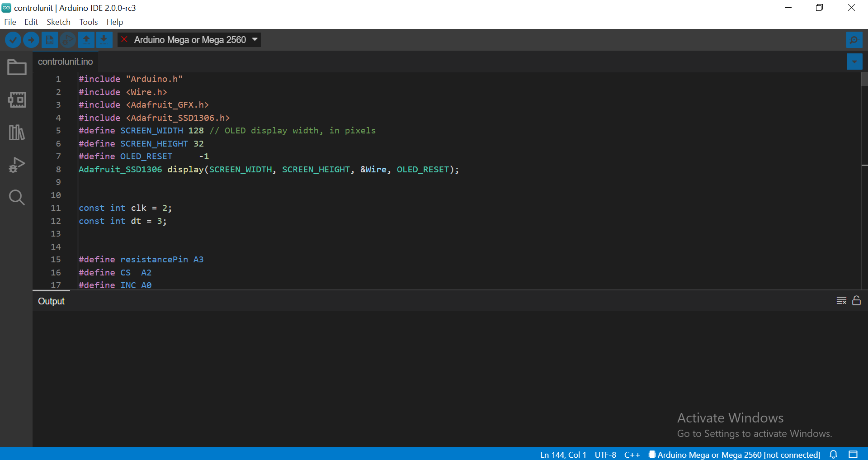Click Arduino Mega 2560 [not connected] status text
This screenshot has width=868, height=460.
735,455
